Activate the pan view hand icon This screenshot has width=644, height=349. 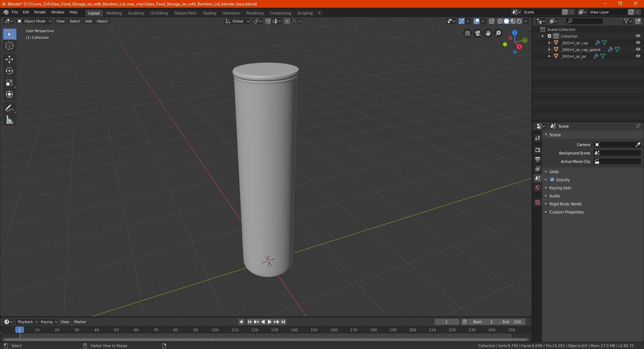pos(488,33)
